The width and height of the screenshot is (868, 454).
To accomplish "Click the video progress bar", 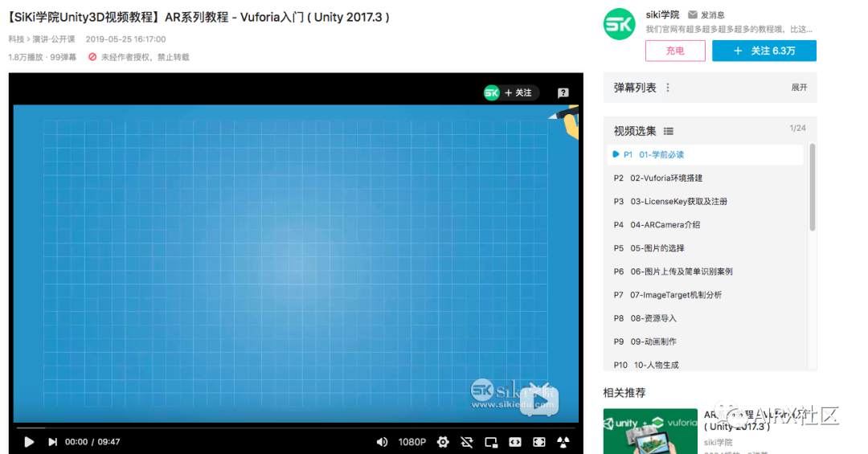I will pyautogui.click(x=296, y=428).
